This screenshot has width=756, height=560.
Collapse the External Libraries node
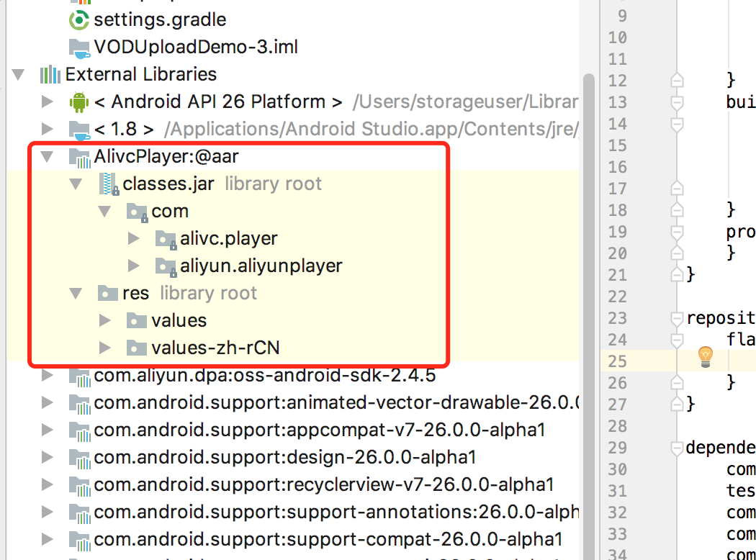(x=18, y=75)
